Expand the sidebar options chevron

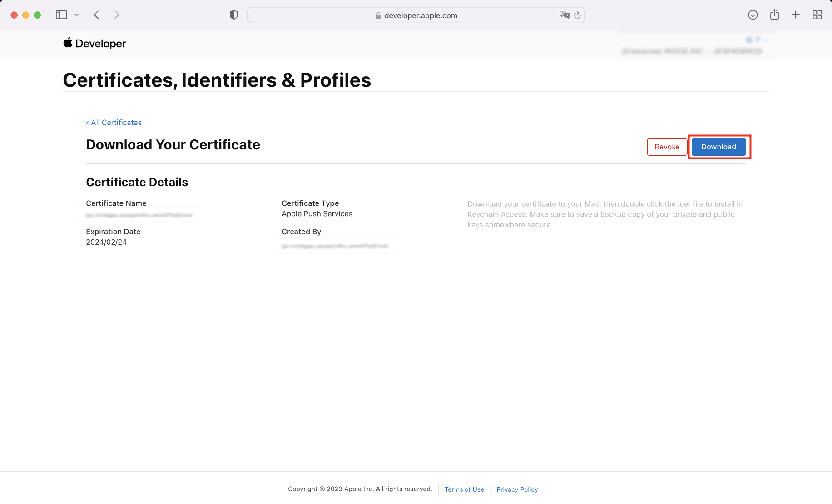click(77, 15)
